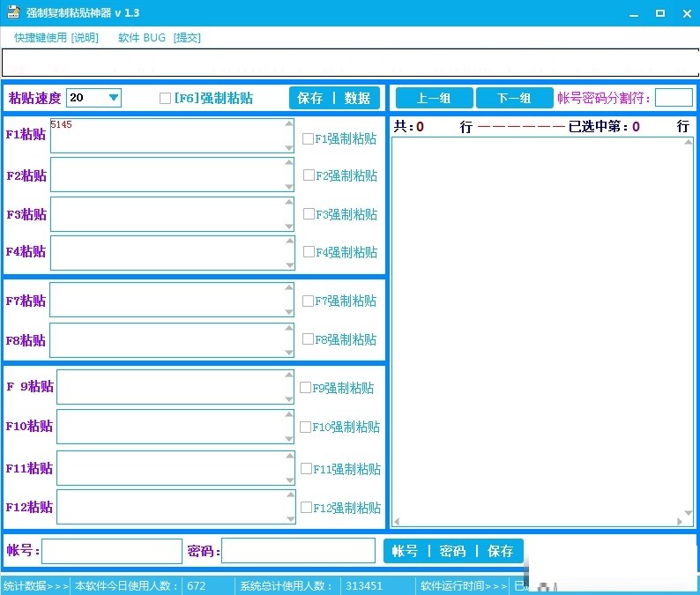Screen dimensions: 700x595
Task: Click the 帐号密码分割符 input box
Action: pos(674,98)
